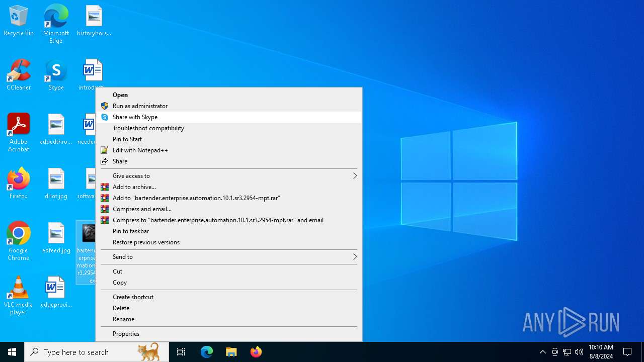
Task: Open the Meet Now tray icon
Action: [x=555, y=352]
